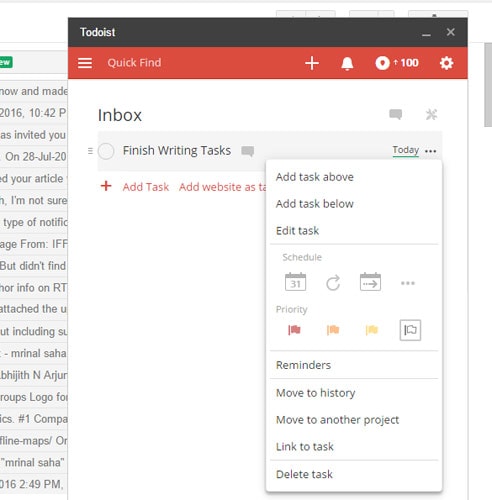Open the notifications bell
Image resolution: width=492 pixels, height=500 pixels.
(347, 63)
